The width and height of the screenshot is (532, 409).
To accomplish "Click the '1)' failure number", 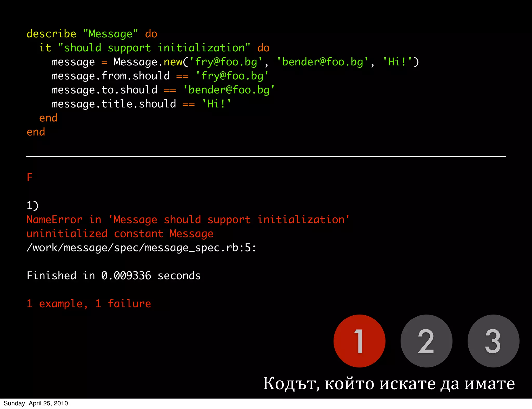I will pos(32,206).
